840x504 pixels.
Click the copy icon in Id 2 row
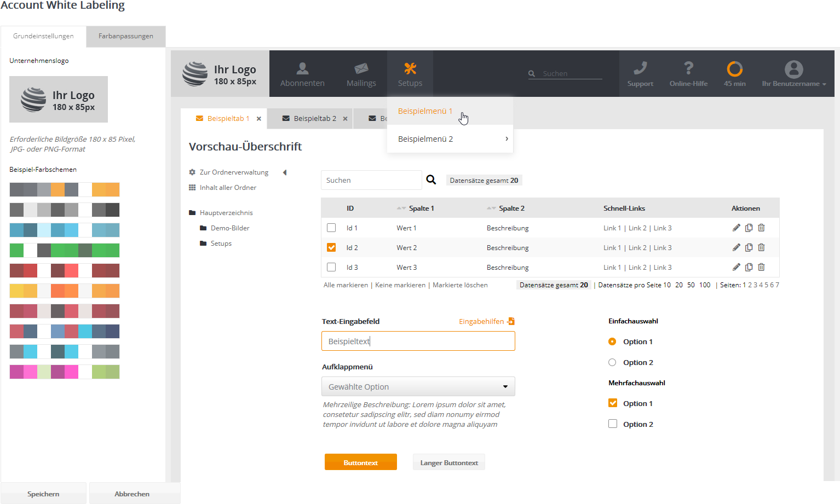(749, 247)
